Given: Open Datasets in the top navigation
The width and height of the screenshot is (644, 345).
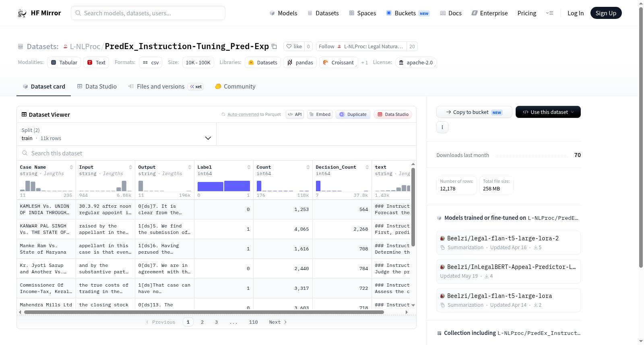Looking at the screenshot, I should coord(323,13).
